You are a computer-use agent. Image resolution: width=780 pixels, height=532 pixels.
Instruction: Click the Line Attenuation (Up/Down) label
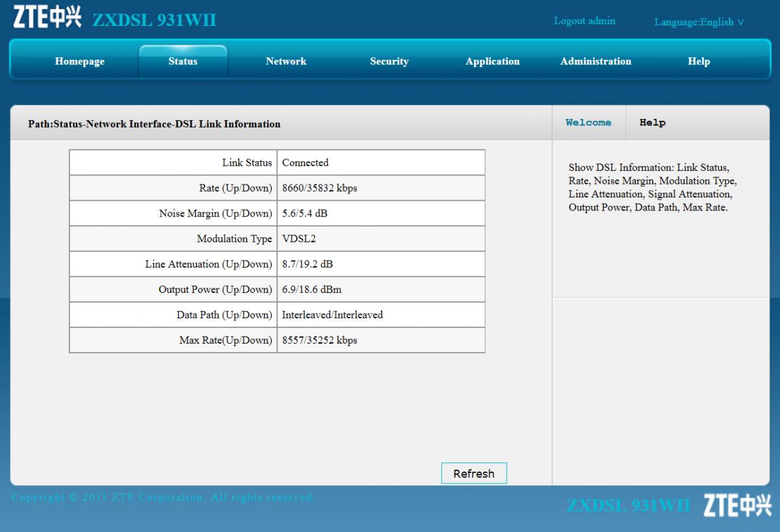point(209,264)
